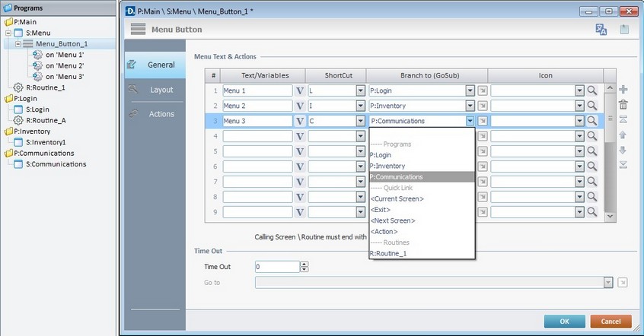Click the V variable button in row 1
This screenshot has height=336, width=644.
tap(300, 90)
